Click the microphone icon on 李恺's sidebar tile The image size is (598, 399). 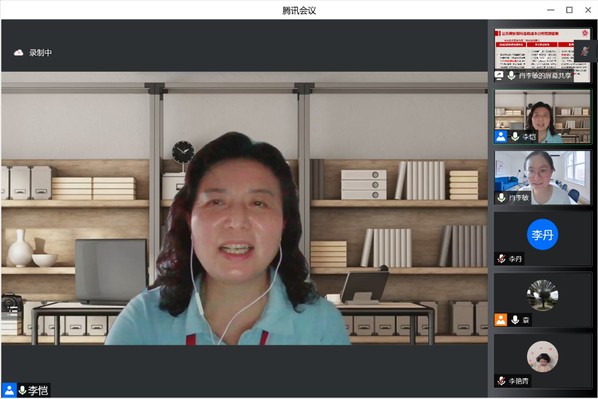[515, 136]
